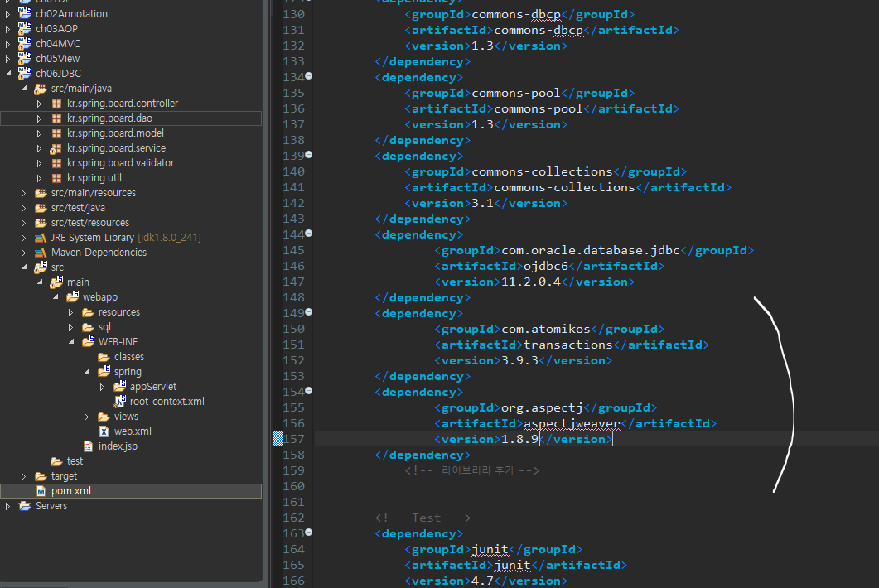Click the pom.xml Maven file icon

[41, 491]
